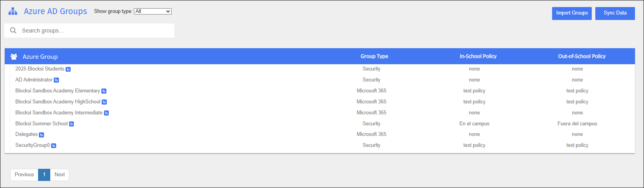Image resolution: width=644 pixels, height=188 pixels.
Task: Click the Azure Group column header
Action: (40, 56)
